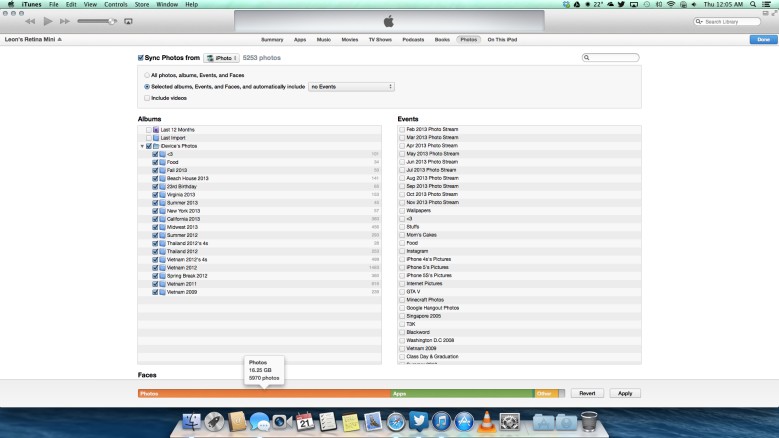Viewport: 779px width, 438px height.
Task: Check the Feb 2013 Photo Stream event
Action: (402, 129)
